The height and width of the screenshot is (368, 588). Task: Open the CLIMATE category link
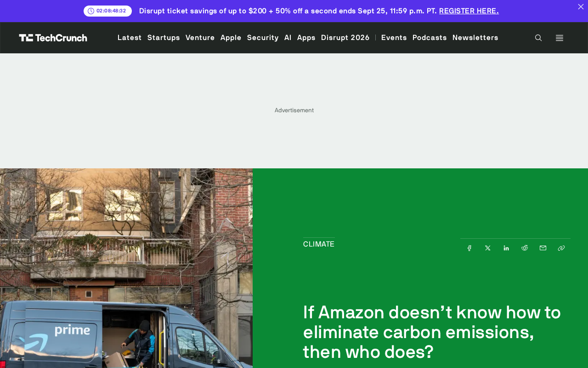point(319,244)
